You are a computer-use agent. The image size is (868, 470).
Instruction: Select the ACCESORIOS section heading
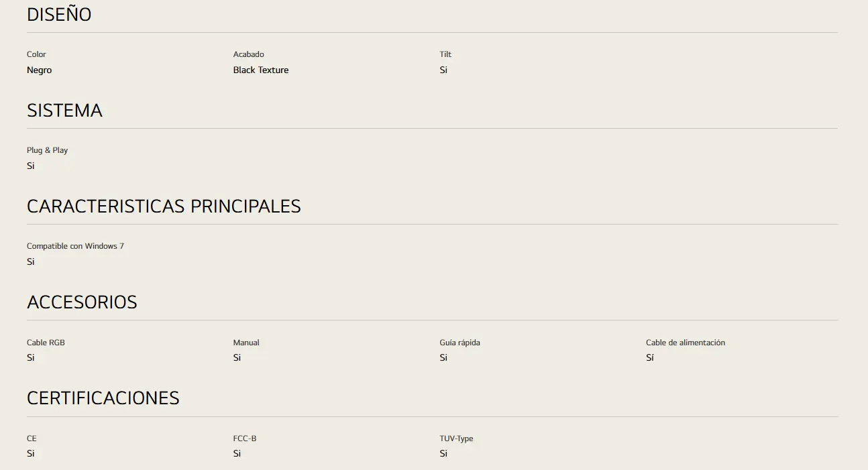click(82, 302)
